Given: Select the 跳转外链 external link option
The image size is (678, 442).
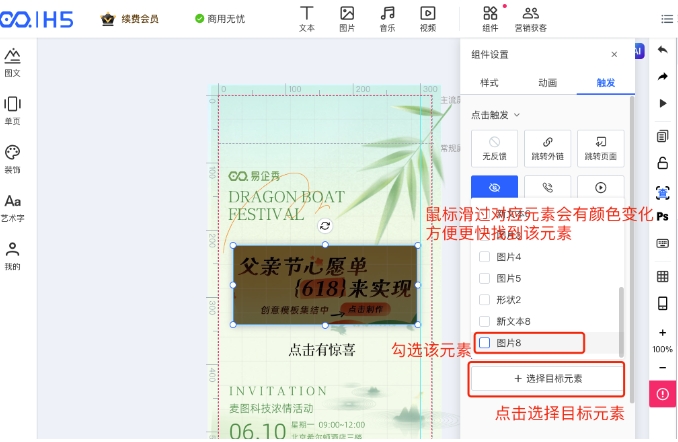Looking at the screenshot, I should [x=547, y=148].
